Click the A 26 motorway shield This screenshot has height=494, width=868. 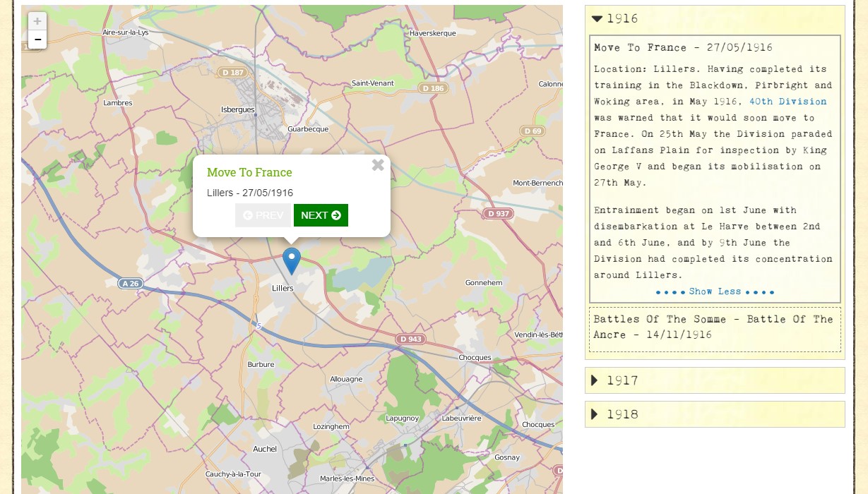tap(129, 284)
